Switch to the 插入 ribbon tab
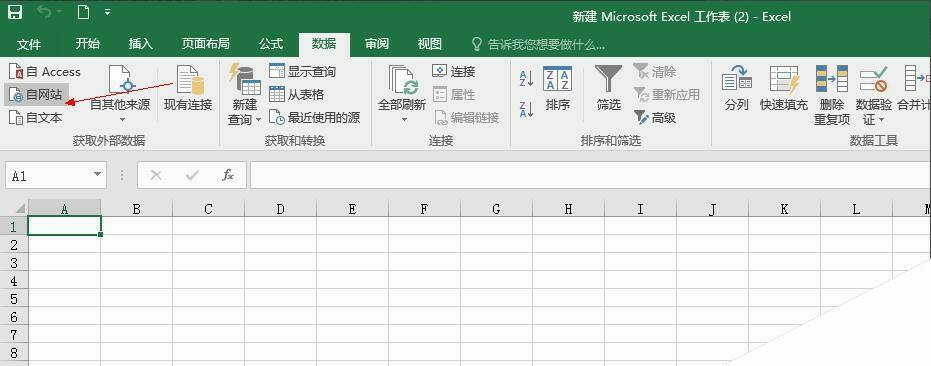 click(141, 43)
